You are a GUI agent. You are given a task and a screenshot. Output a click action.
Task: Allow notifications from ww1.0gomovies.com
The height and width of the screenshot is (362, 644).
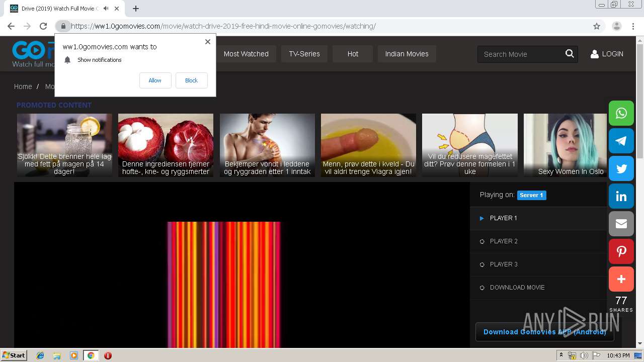tap(155, 80)
